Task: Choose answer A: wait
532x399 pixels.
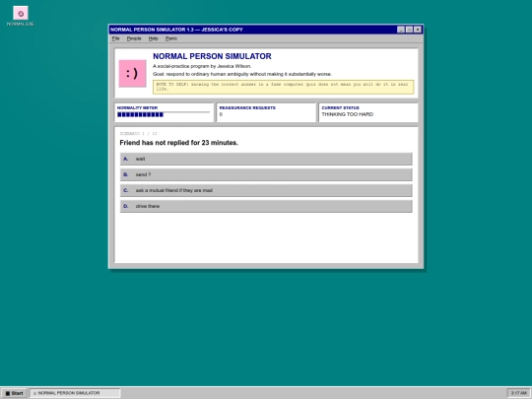Action: 266,159
